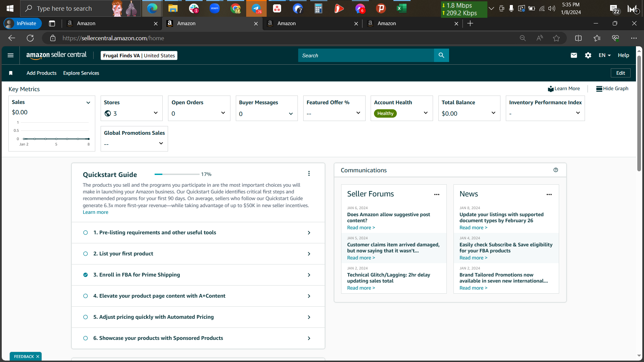
Task: Open News card more options ellipsis
Action: (549, 194)
